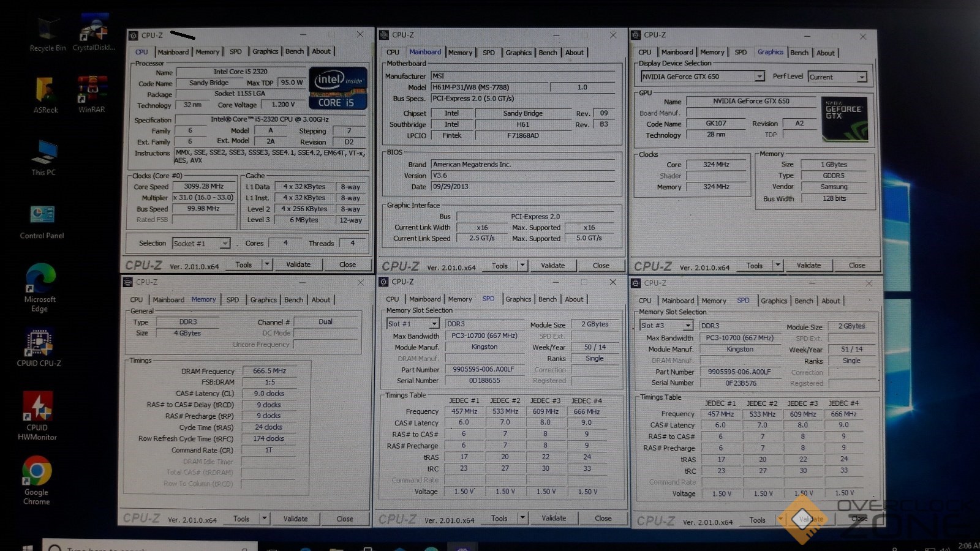Viewport: 980px width, 551px height.
Task: Click the American Megatrends Inc. brand field
Action: click(522, 164)
